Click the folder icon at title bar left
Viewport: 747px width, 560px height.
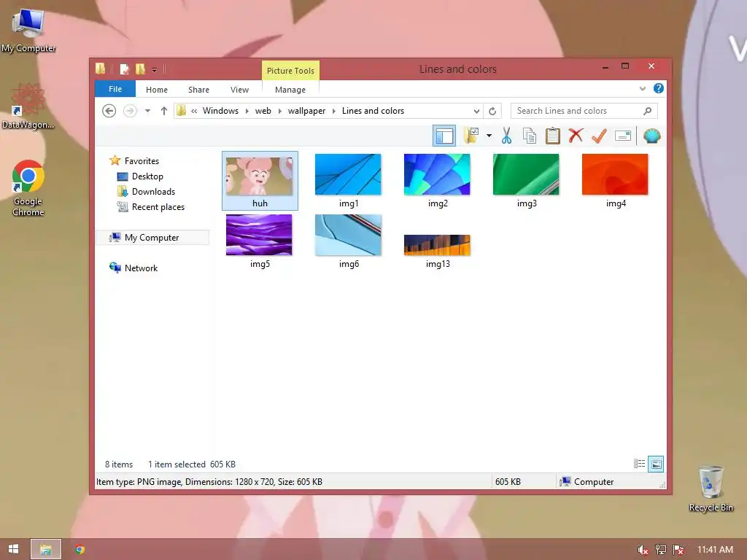(101, 69)
